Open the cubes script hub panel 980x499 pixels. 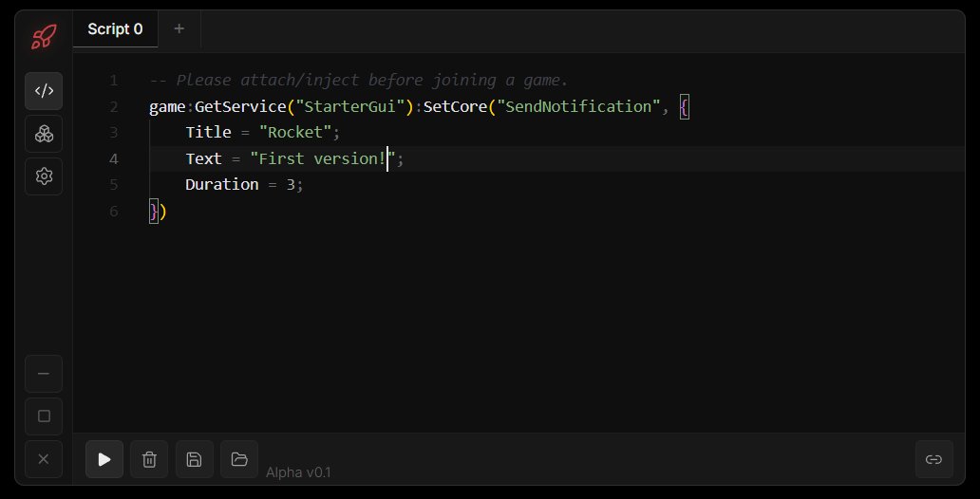click(44, 134)
